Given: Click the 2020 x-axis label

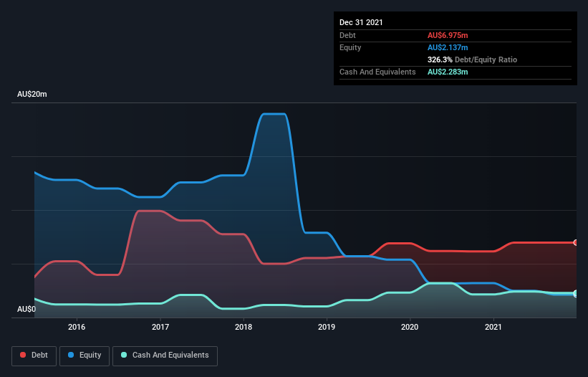Looking at the screenshot, I should [x=410, y=327].
